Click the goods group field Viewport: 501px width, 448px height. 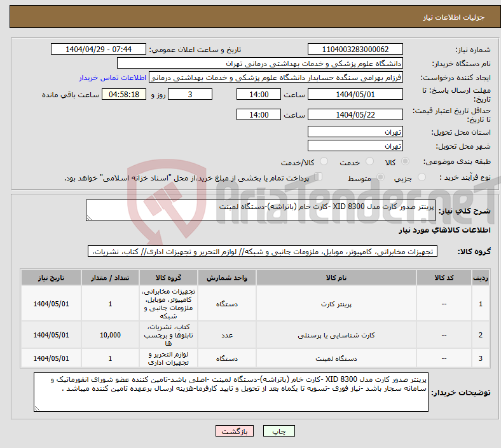[x=263, y=251]
